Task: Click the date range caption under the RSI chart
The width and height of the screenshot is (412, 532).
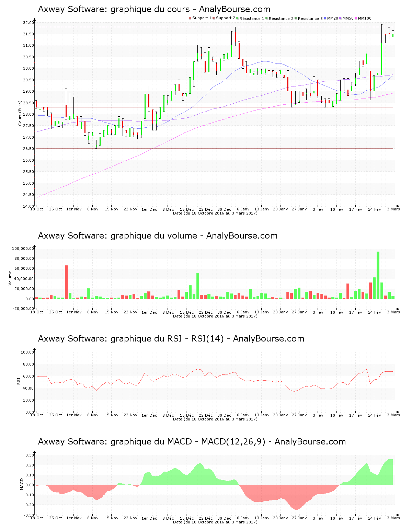Action: point(215,419)
